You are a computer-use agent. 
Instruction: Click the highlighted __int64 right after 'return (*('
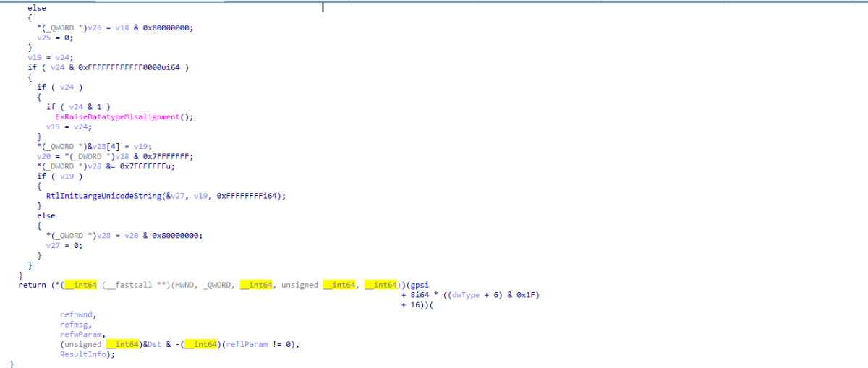click(80, 285)
